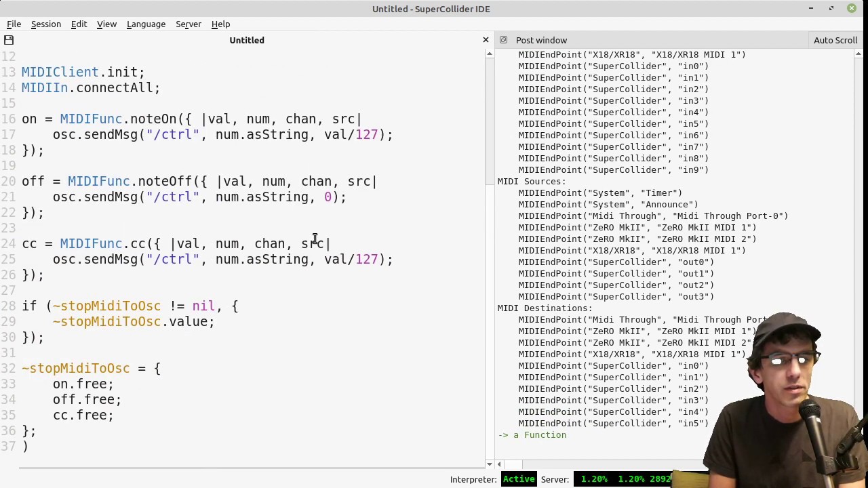Viewport: 868px width, 488px height.
Task: Click the '-> a Function' output line
Action: pyautogui.click(x=532, y=434)
